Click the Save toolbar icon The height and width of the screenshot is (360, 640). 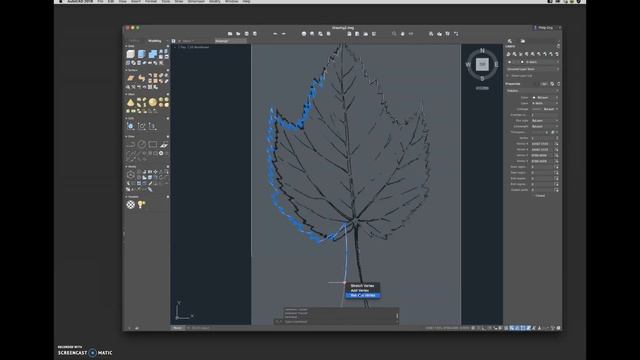point(247,34)
